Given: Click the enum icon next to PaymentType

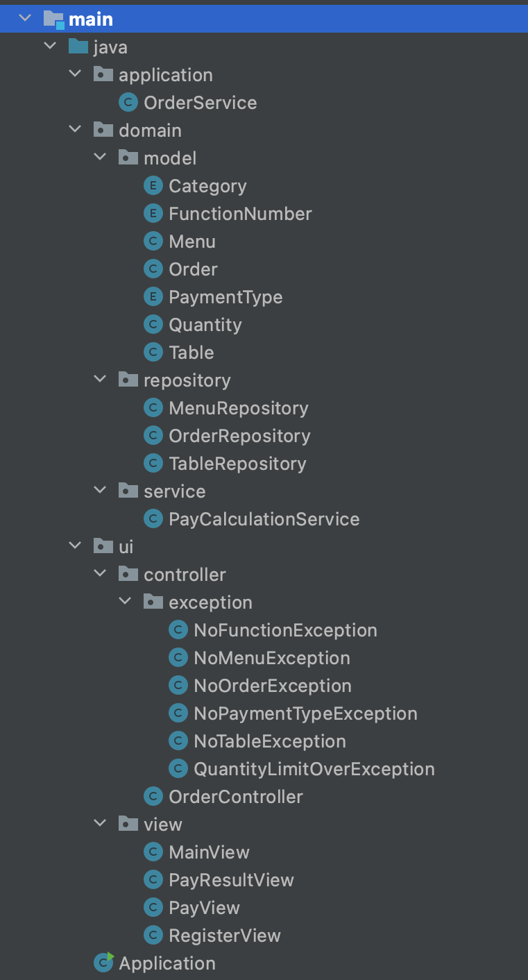Looking at the screenshot, I should click(x=153, y=296).
